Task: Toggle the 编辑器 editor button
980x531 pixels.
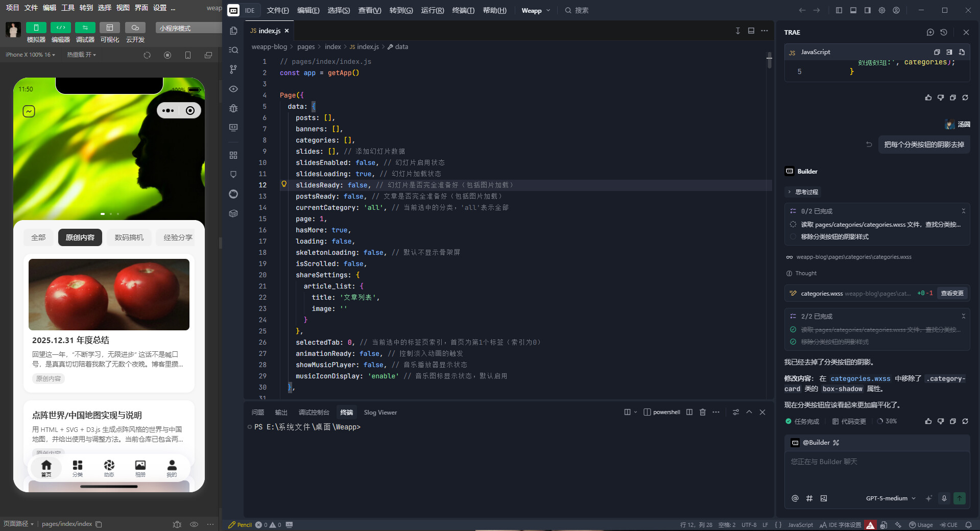Action: click(x=60, y=28)
